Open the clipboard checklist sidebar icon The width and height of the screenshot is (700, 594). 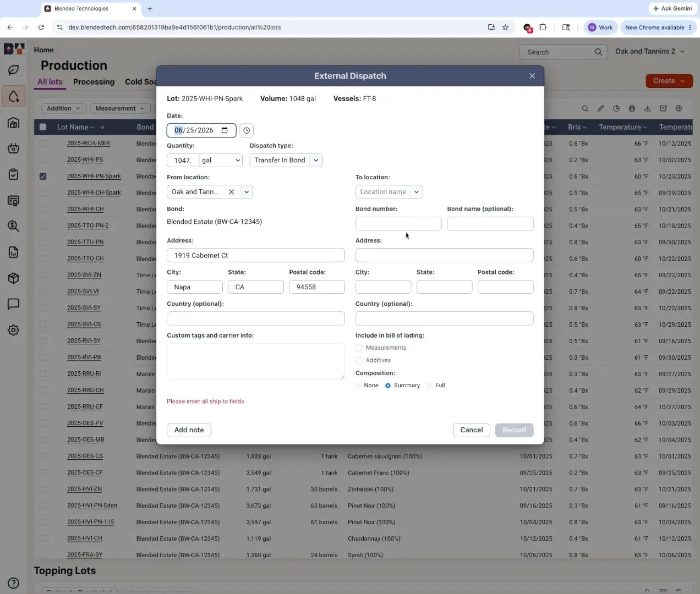pos(14,174)
